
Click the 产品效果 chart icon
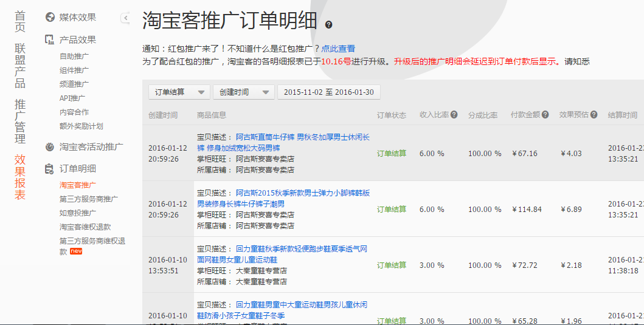pos(50,40)
